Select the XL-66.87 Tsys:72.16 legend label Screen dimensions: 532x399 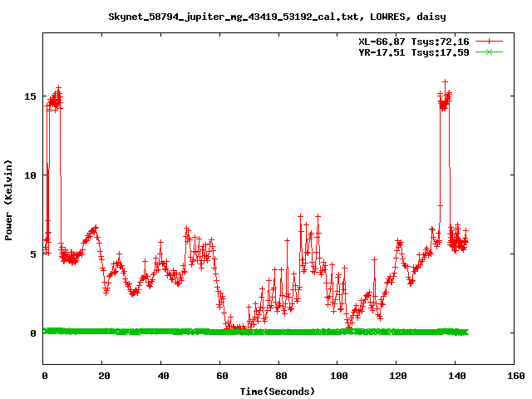414,42
